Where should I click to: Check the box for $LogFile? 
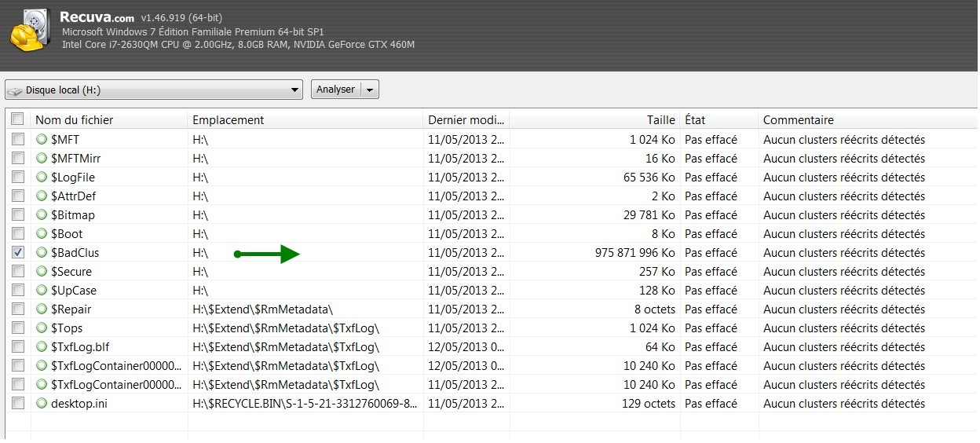click(18, 178)
